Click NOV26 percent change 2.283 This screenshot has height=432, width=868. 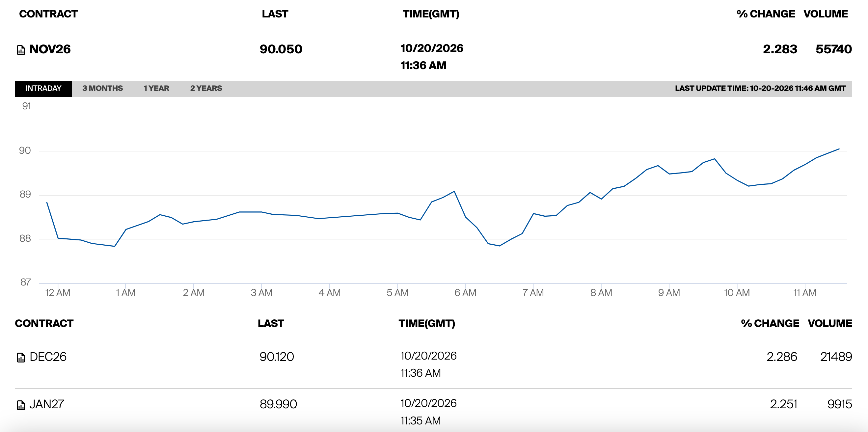click(780, 49)
